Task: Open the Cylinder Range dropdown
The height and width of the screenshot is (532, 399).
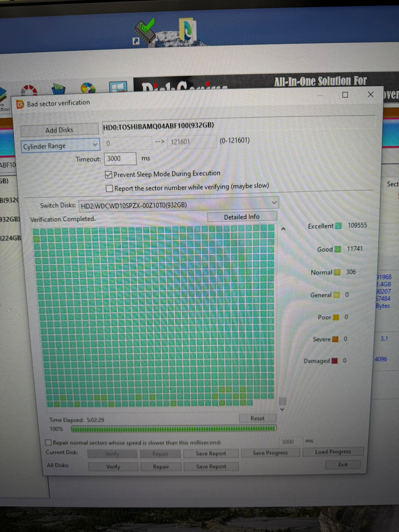Action: [60, 146]
